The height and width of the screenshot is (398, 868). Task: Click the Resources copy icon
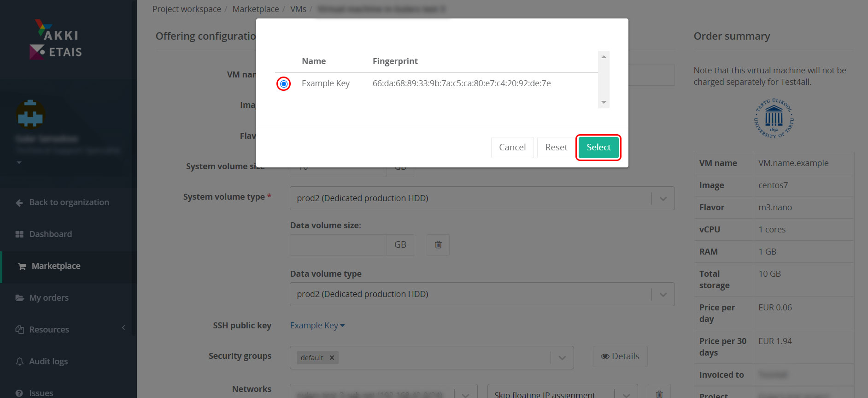19,330
